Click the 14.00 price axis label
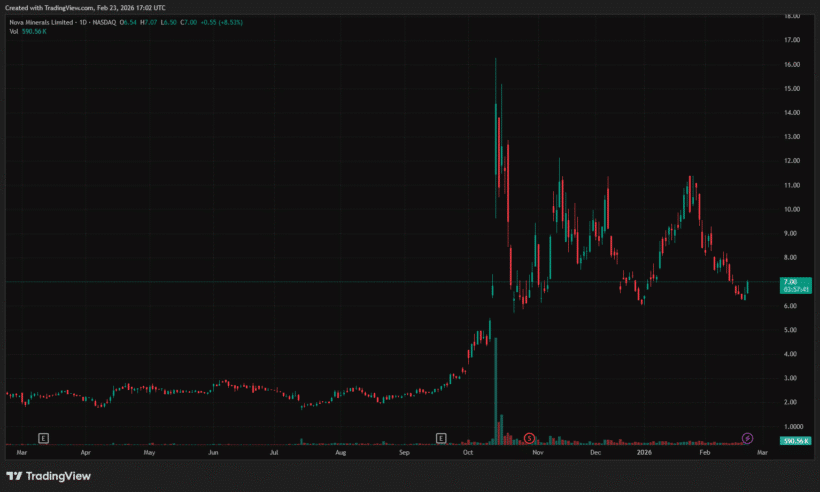 (x=792, y=113)
